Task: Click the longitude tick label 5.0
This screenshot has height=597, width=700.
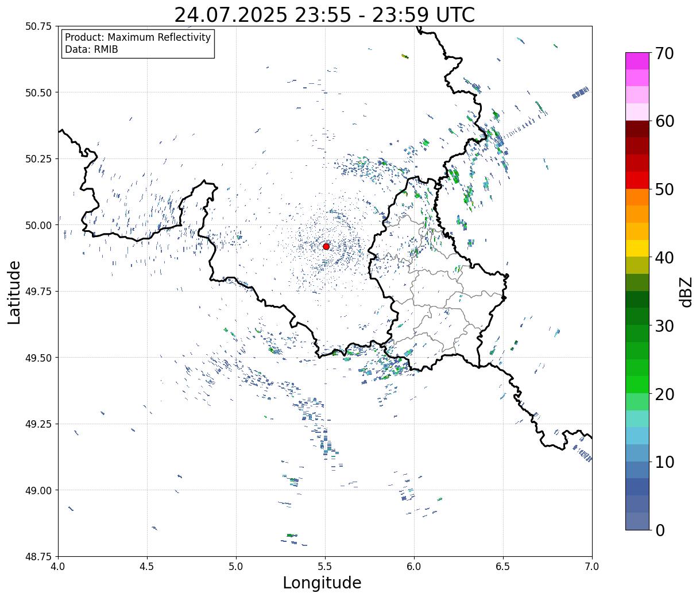Action: (x=236, y=567)
